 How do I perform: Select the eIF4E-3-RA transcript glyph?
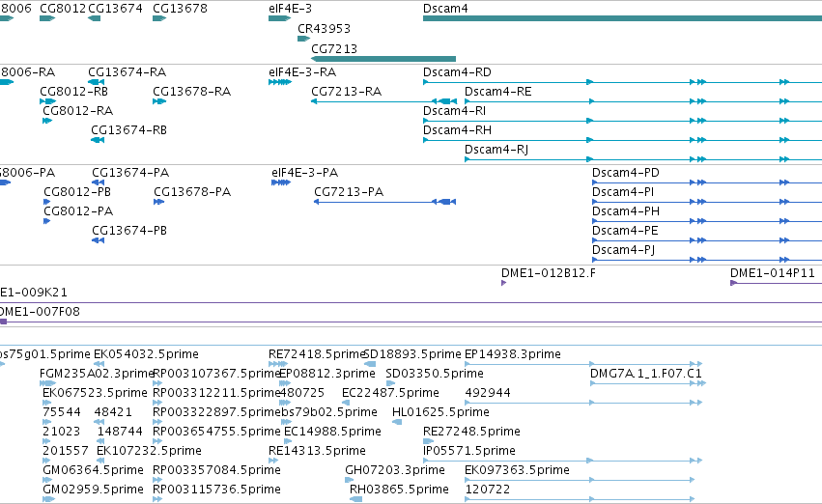pos(280,82)
